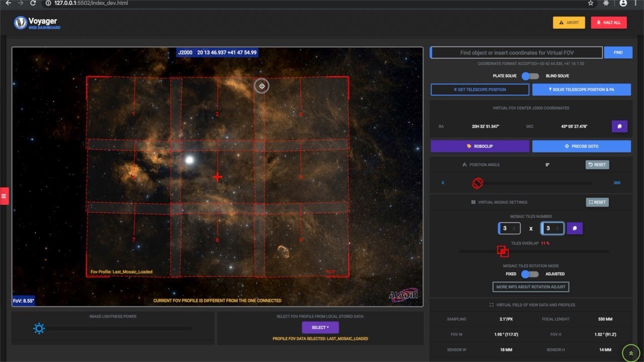Open Roboclip
Image resolution: width=644 pixels, height=362 pixels.
tap(480, 146)
